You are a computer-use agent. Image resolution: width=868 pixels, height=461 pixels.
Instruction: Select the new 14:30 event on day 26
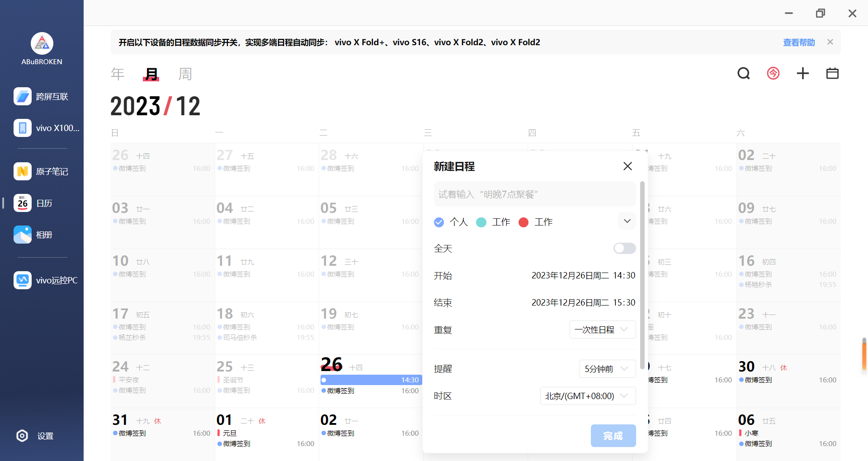click(371, 380)
